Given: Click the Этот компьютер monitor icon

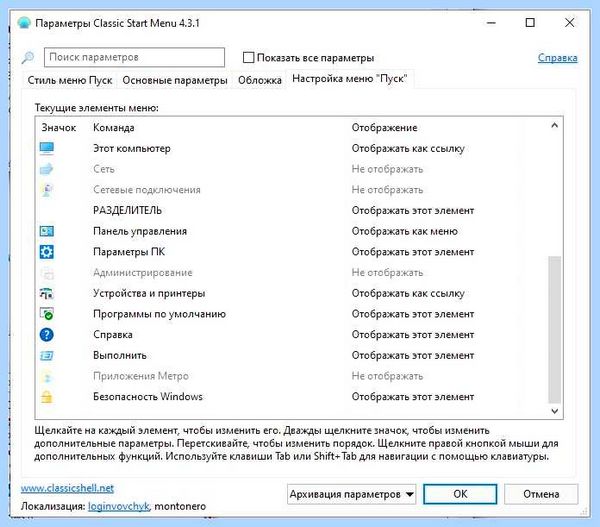Looking at the screenshot, I should click(47, 148).
